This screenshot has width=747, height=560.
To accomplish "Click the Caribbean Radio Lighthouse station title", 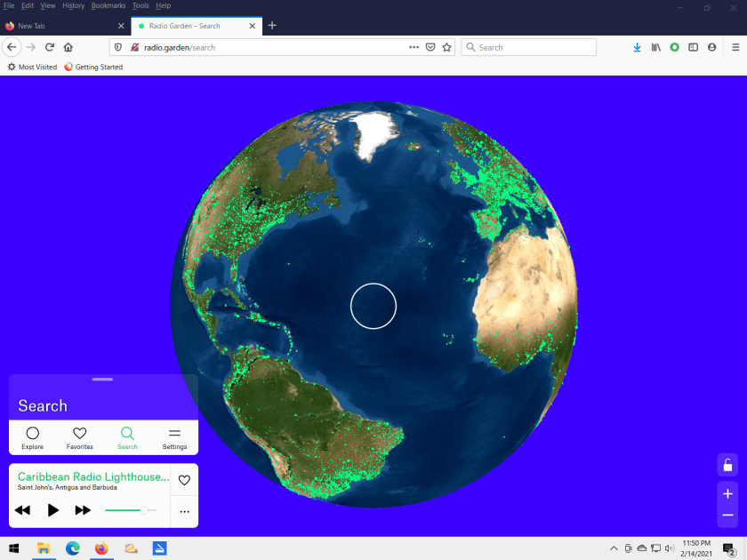I will [x=92, y=476].
